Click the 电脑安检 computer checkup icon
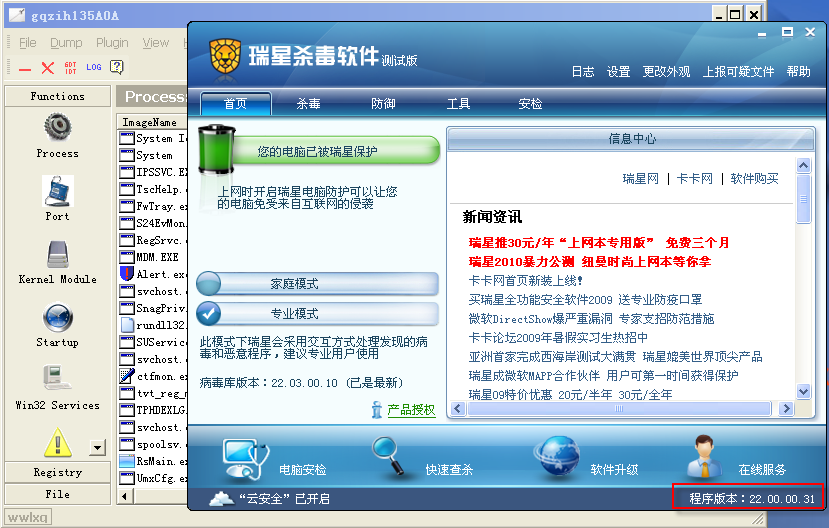The height and width of the screenshot is (528, 829). coord(246,459)
